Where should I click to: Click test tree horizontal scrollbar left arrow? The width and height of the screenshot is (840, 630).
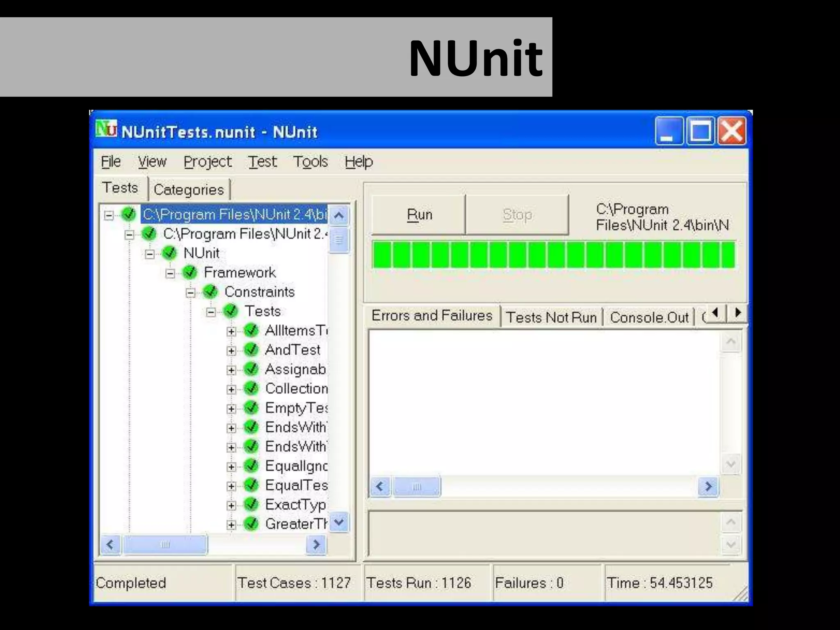[111, 545]
